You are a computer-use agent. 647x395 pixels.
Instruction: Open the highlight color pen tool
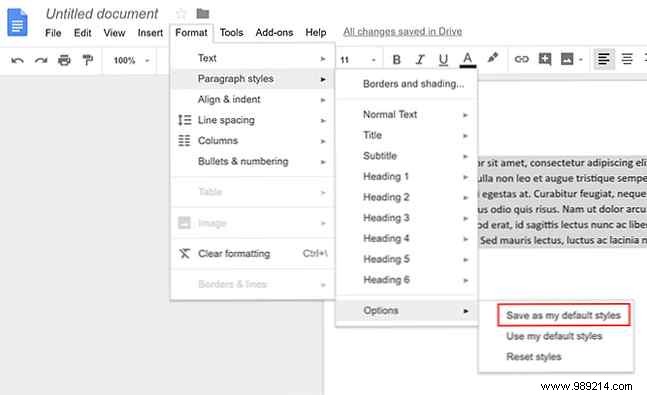tap(492, 58)
